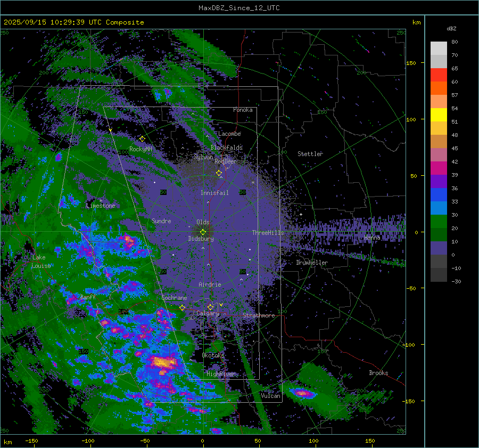Click the yellow diamond marker near RockyMH
479x448 pixels.
[x=142, y=139]
